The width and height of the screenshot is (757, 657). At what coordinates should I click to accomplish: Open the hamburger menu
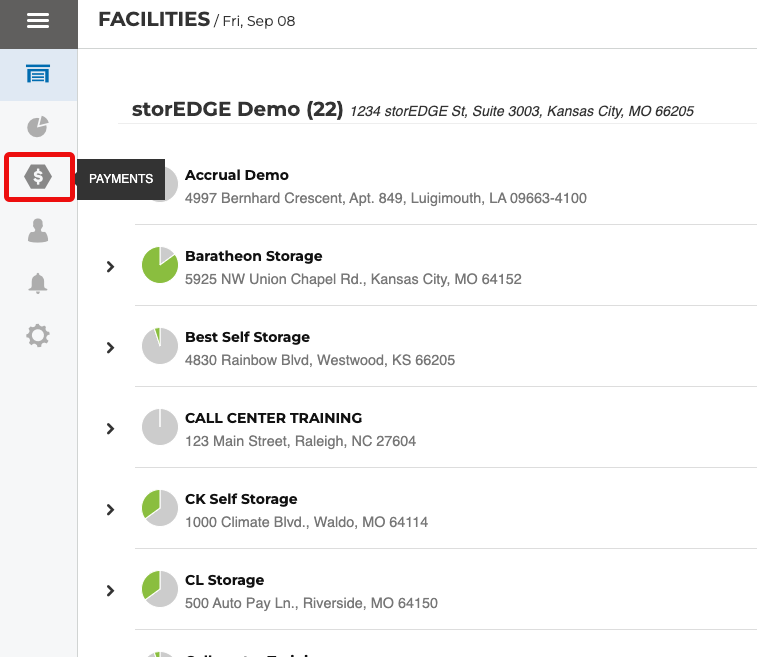[x=38, y=21]
